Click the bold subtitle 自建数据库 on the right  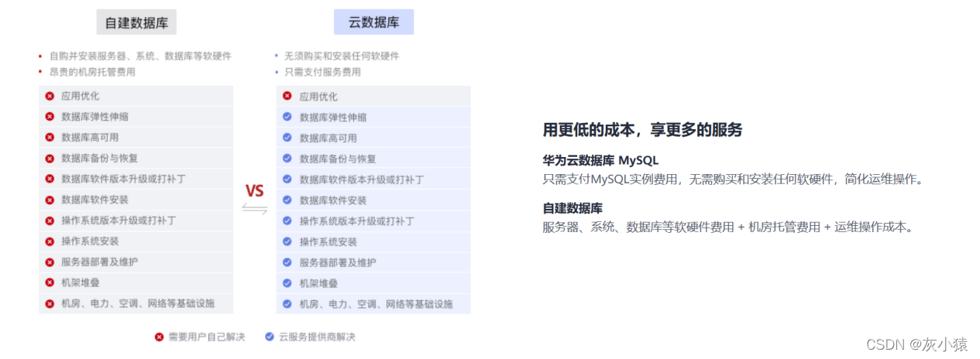coord(573,208)
